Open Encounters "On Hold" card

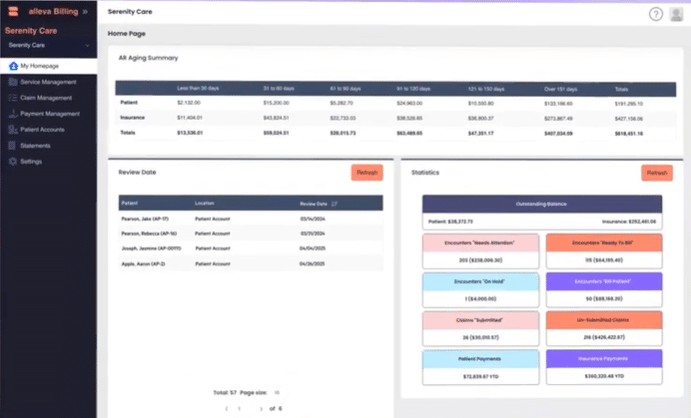[480, 290]
